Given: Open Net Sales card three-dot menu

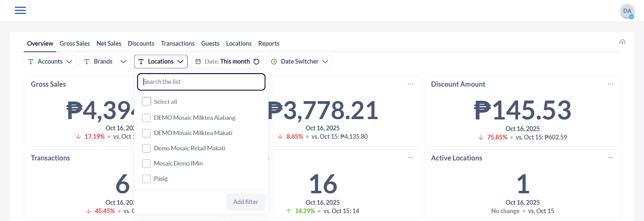Looking at the screenshot, I should [410, 84].
